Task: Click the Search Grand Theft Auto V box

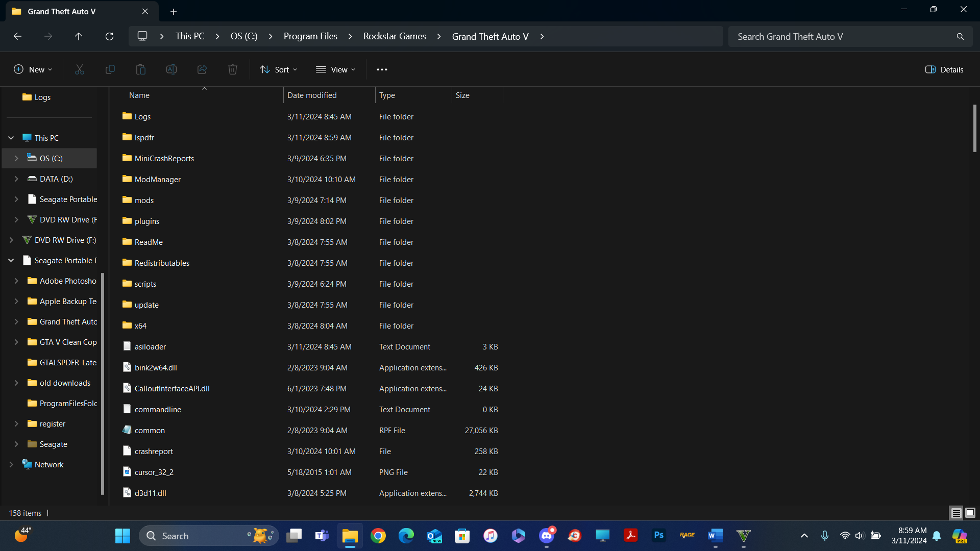Action: (842, 36)
